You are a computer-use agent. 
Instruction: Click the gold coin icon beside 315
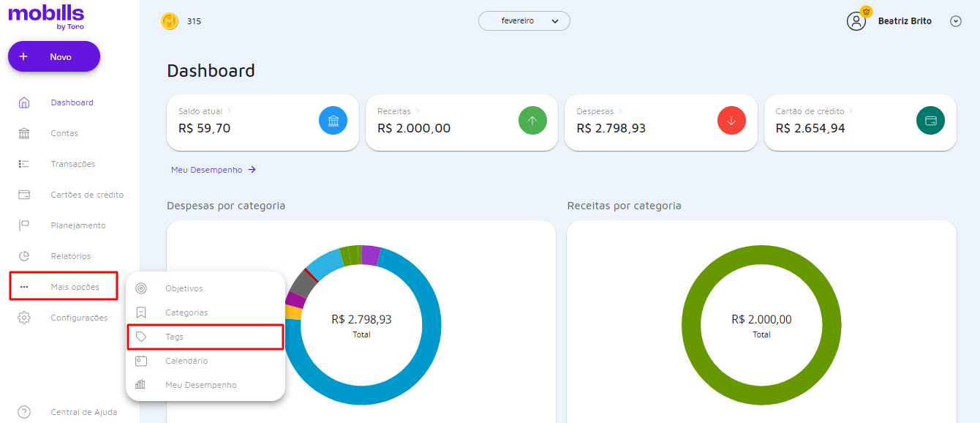pyautogui.click(x=170, y=22)
